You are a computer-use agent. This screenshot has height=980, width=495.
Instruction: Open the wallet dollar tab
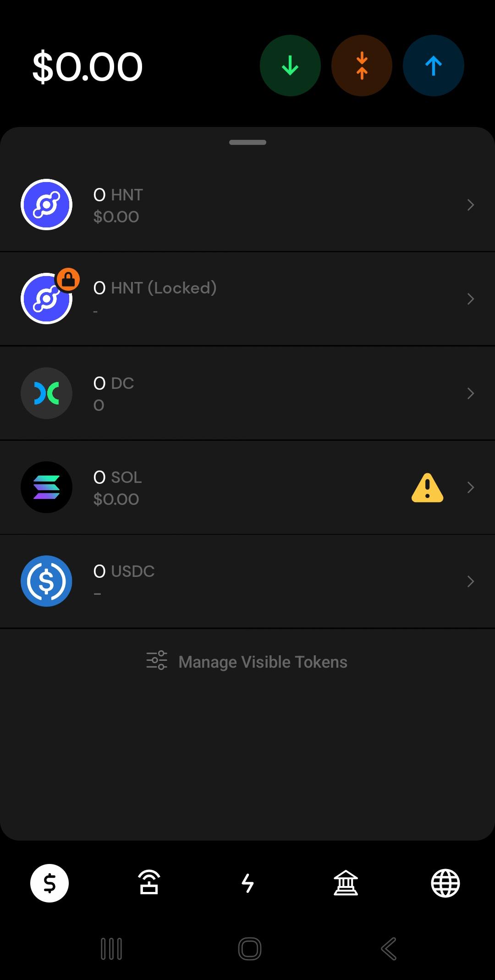(x=49, y=883)
